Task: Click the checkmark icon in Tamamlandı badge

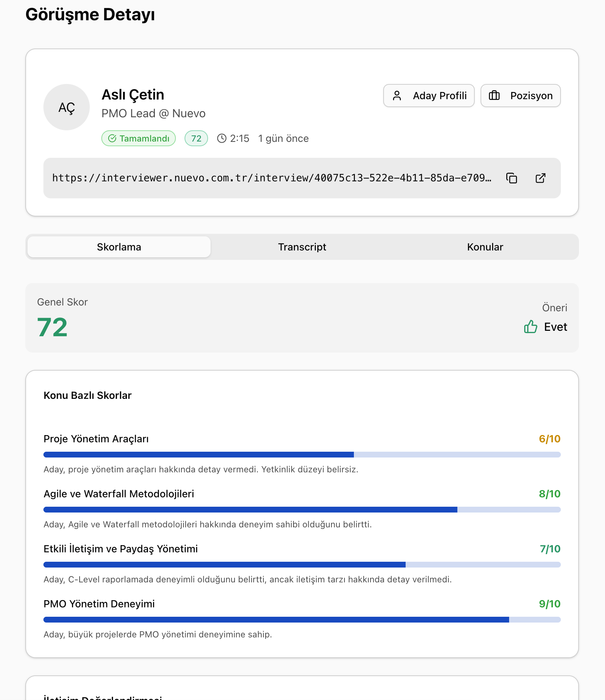Action: (x=113, y=139)
